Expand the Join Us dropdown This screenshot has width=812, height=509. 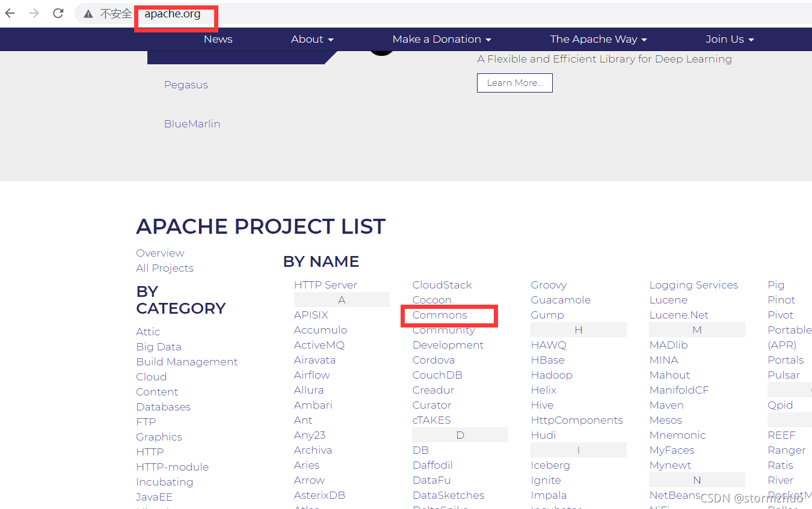point(730,39)
